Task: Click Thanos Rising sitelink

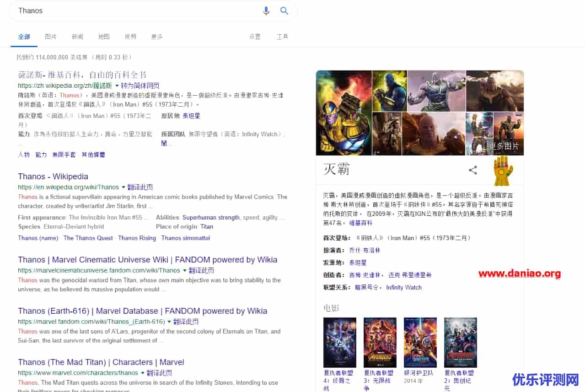Action: (x=137, y=238)
